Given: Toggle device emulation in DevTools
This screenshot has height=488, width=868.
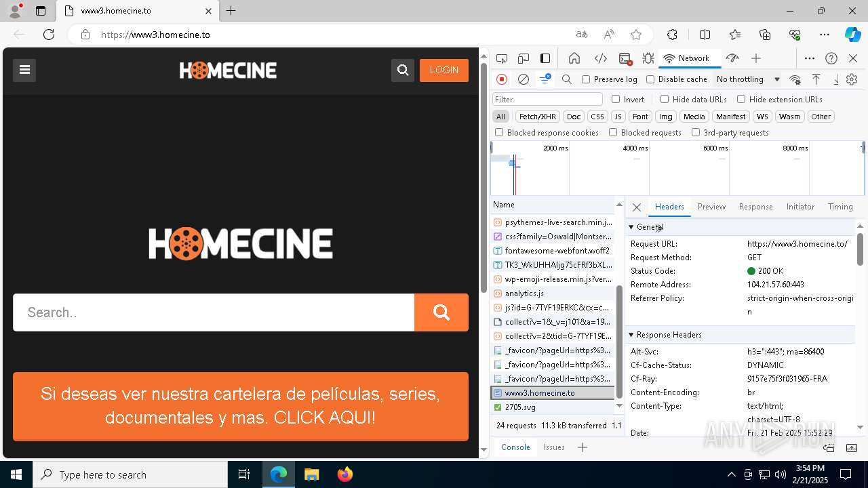Looking at the screenshot, I should [524, 58].
